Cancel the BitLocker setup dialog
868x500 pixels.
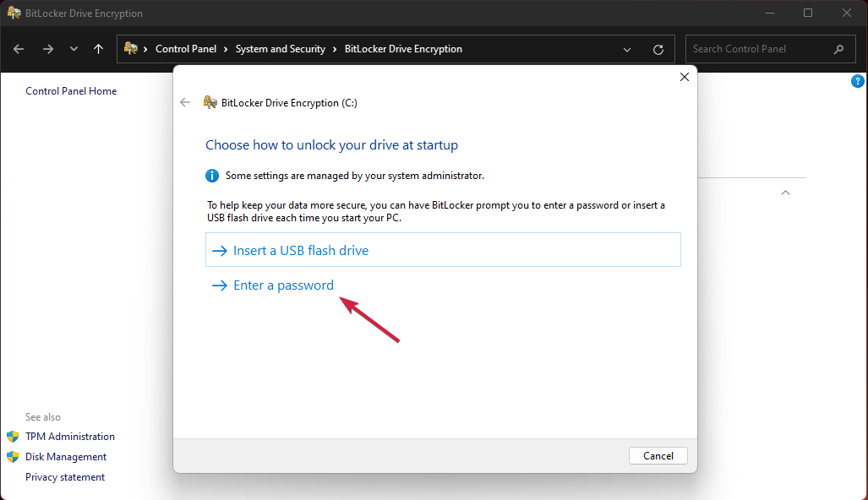[x=658, y=455]
